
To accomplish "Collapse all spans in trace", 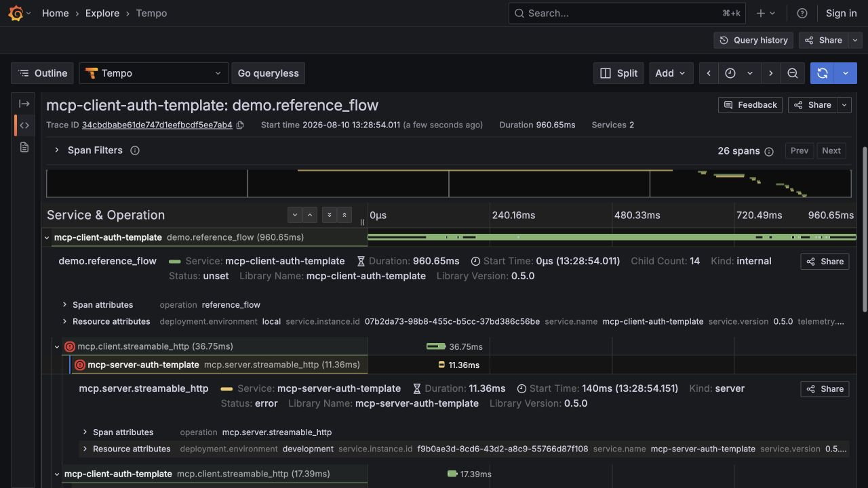I will point(344,215).
